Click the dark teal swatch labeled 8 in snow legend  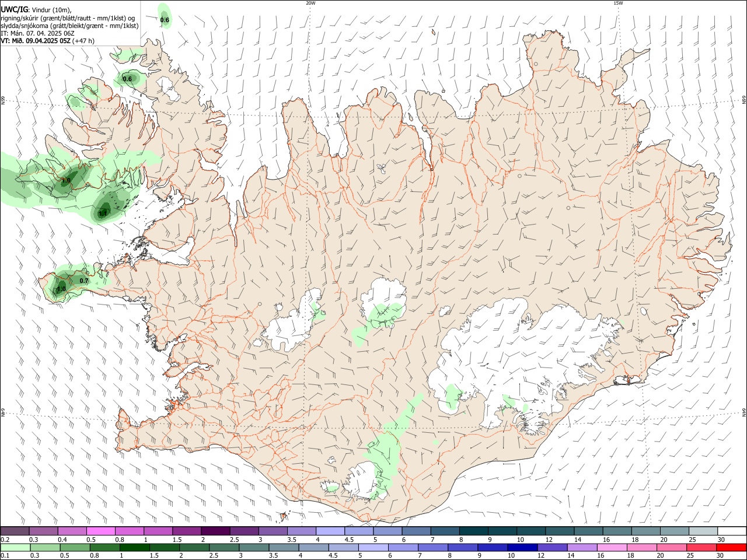coord(473,531)
